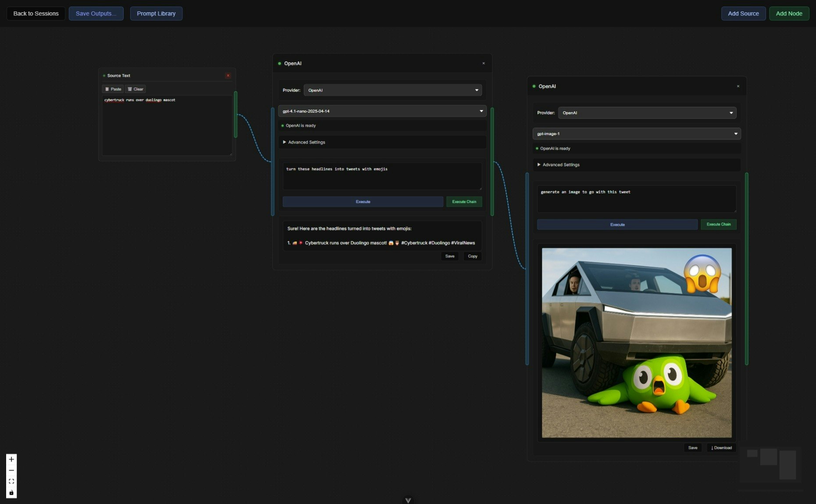
Task: Close the right OpenAI image node
Action: click(x=738, y=86)
